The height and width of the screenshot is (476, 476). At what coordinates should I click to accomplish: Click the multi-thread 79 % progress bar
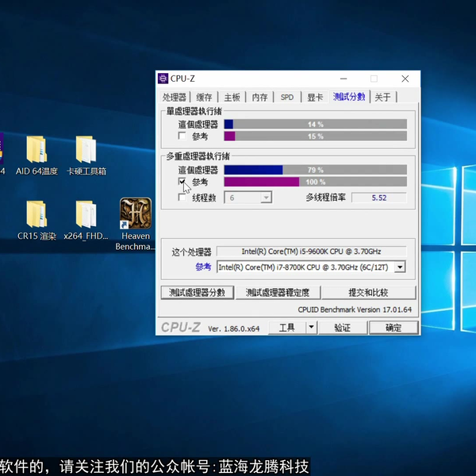click(x=316, y=170)
